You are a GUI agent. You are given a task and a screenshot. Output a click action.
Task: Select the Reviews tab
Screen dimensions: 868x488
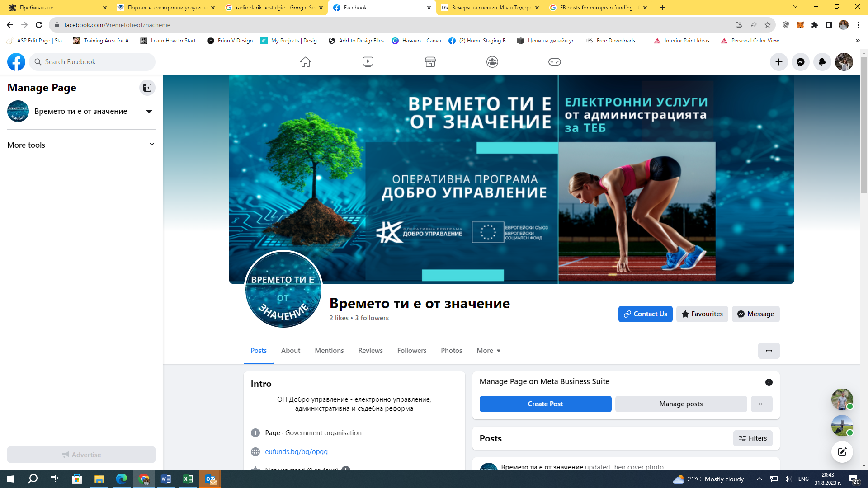coord(370,351)
